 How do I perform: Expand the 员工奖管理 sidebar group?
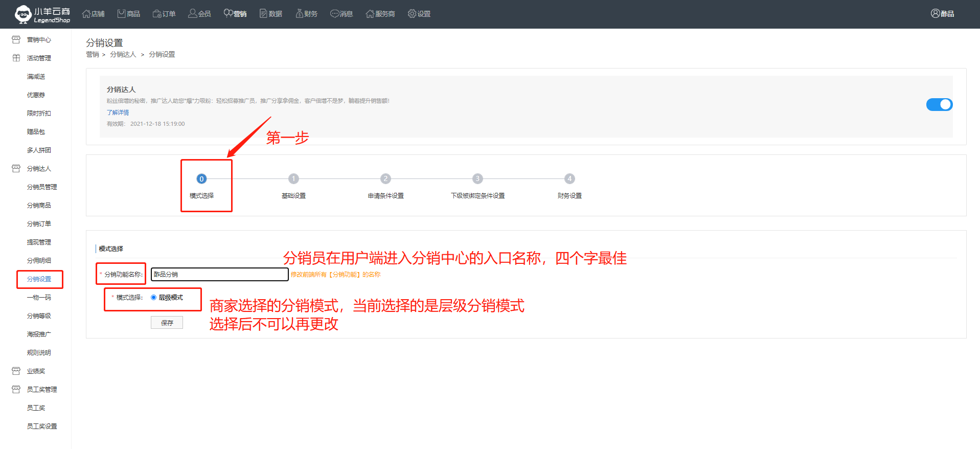pyautogui.click(x=42, y=390)
